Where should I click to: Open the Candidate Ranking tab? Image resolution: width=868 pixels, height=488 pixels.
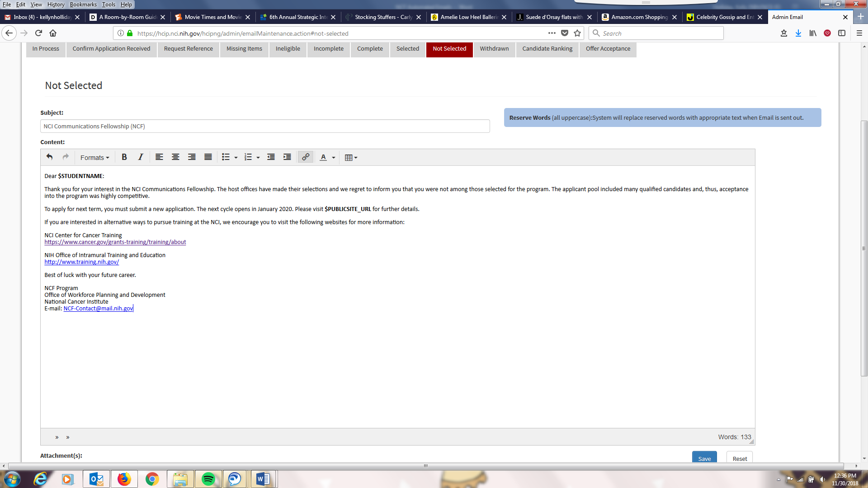547,49
